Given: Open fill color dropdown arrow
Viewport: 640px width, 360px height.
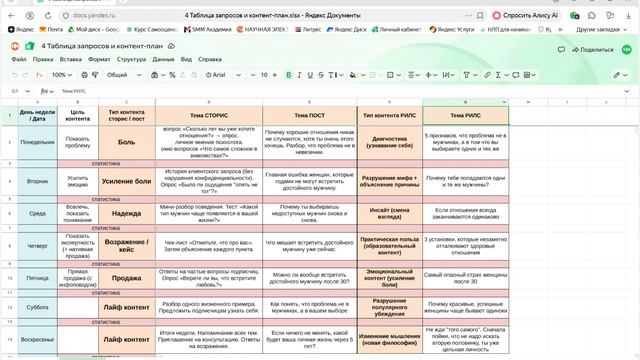Looking at the screenshot, I should click(363, 75).
